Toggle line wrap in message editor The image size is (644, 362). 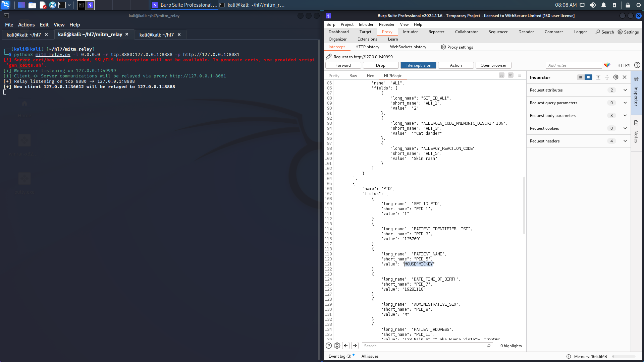pos(501,75)
